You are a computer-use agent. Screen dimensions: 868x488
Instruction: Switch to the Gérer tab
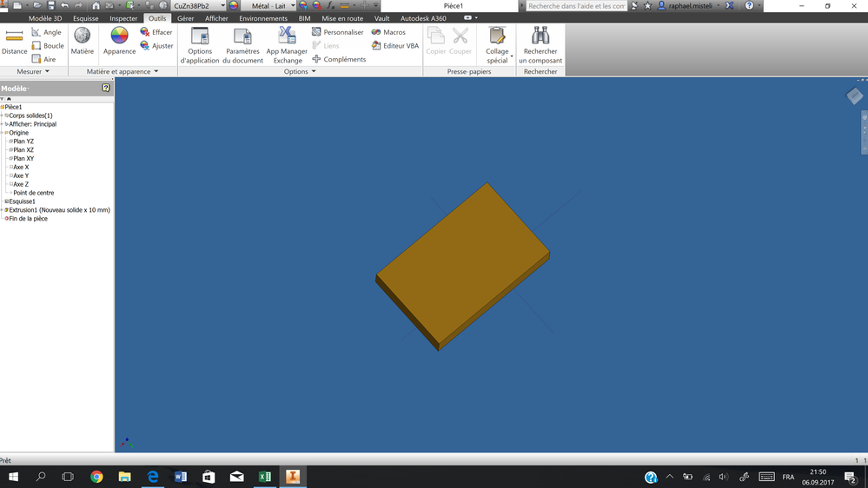185,18
